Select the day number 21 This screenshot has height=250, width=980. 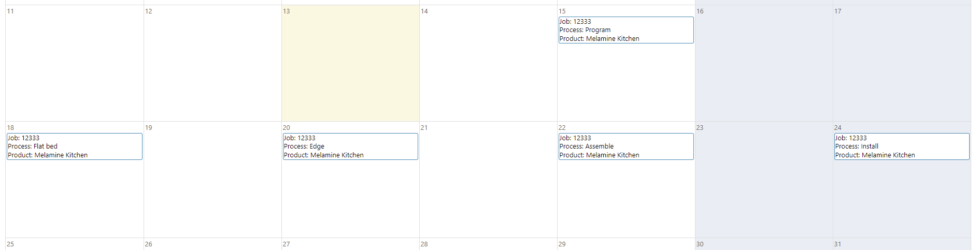(x=424, y=128)
